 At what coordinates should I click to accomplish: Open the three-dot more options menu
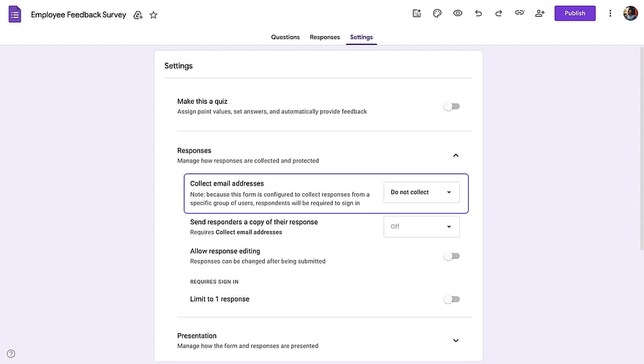pyautogui.click(x=610, y=13)
